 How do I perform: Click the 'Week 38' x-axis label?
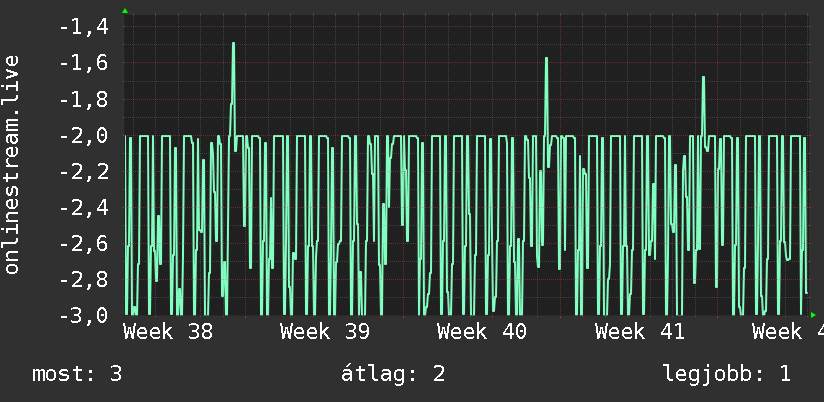click(168, 332)
